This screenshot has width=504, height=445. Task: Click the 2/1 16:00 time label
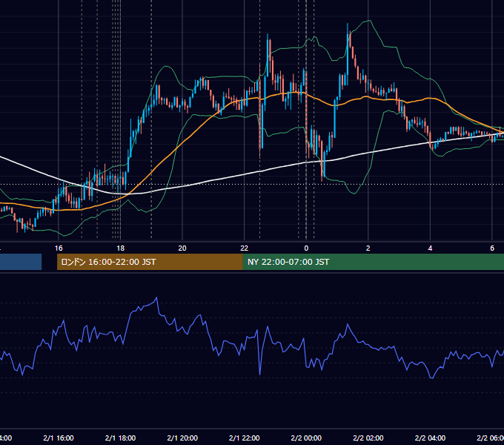click(59, 438)
